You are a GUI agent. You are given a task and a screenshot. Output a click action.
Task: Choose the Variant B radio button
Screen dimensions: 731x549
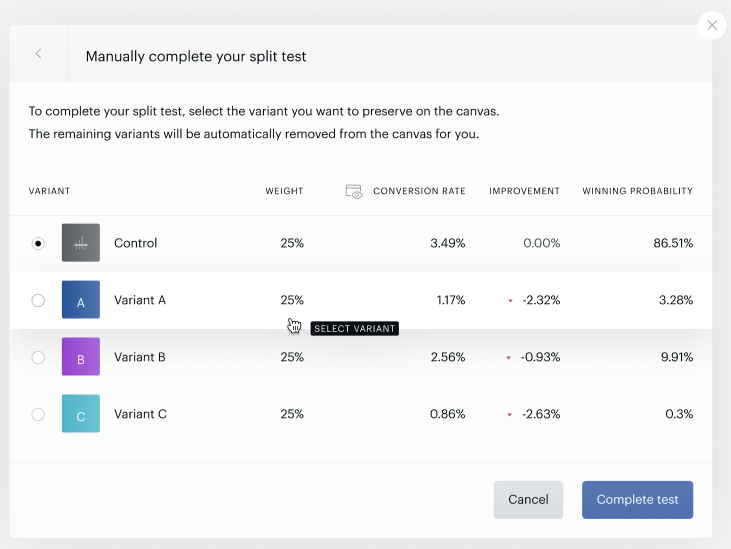[x=38, y=357]
